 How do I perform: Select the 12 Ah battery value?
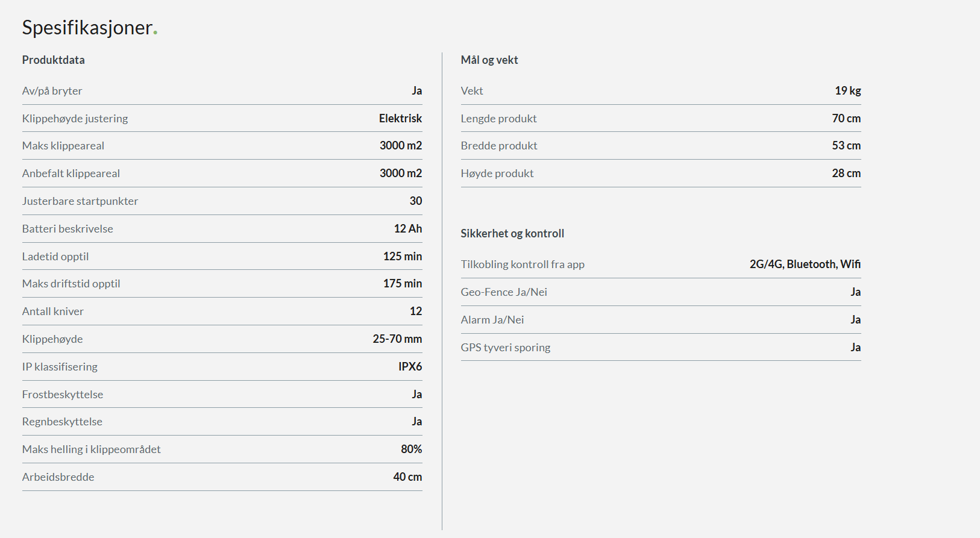click(407, 229)
